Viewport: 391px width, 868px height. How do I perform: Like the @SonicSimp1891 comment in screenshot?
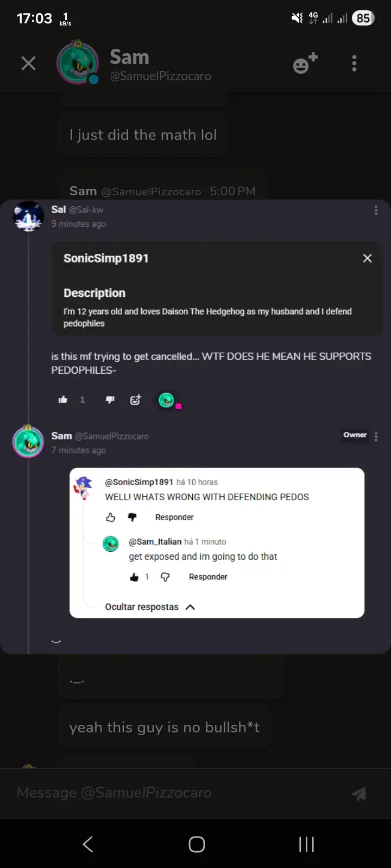pyautogui.click(x=111, y=518)
